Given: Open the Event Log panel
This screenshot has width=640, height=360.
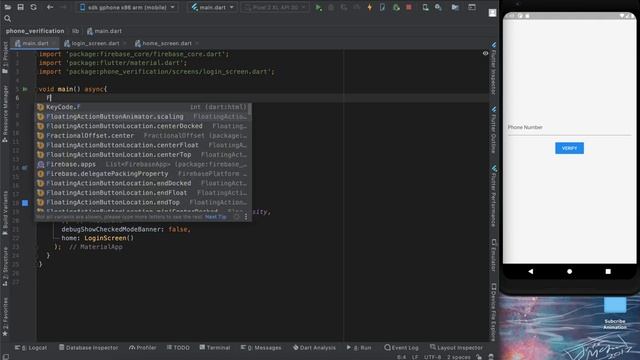Looking at the screenshot, I should 401,348.
